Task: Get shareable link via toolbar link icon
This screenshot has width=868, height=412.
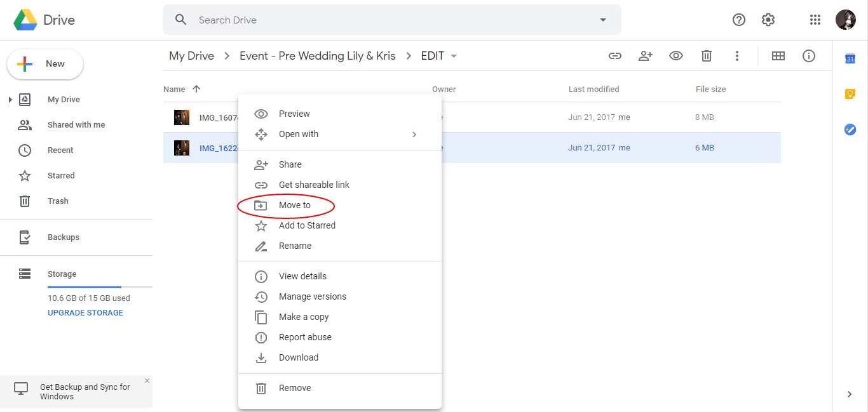Action: click(x=614, y=56)
